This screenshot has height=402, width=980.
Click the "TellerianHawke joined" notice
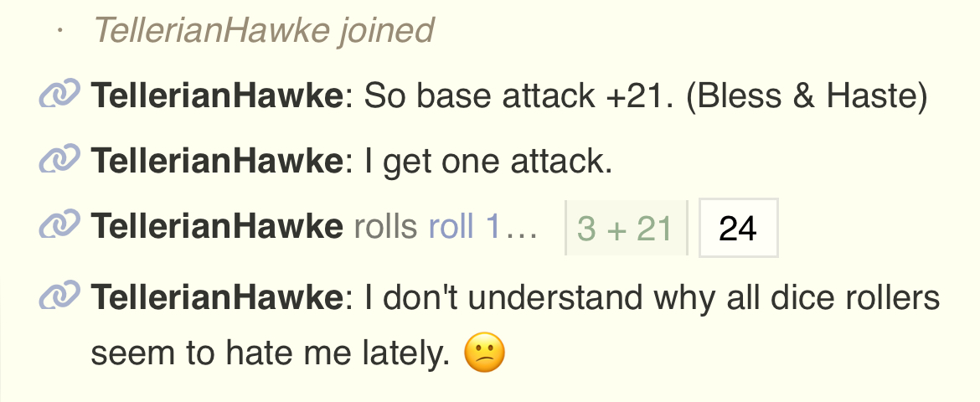(x=264, y=31)
